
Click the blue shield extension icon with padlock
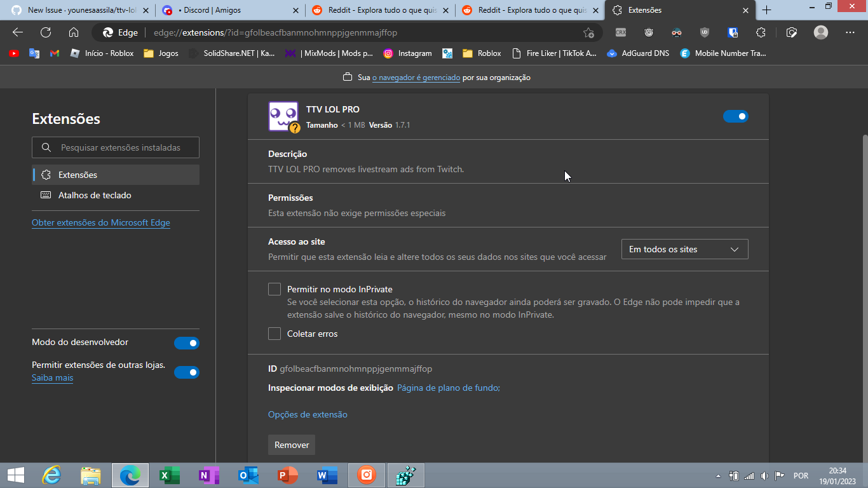(733, 33)
